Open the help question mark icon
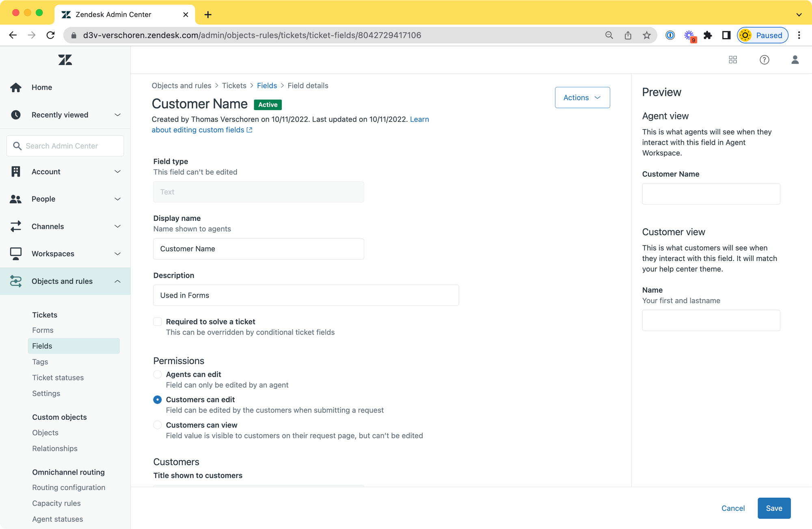The image size is (812, 529). pos(764,60)
